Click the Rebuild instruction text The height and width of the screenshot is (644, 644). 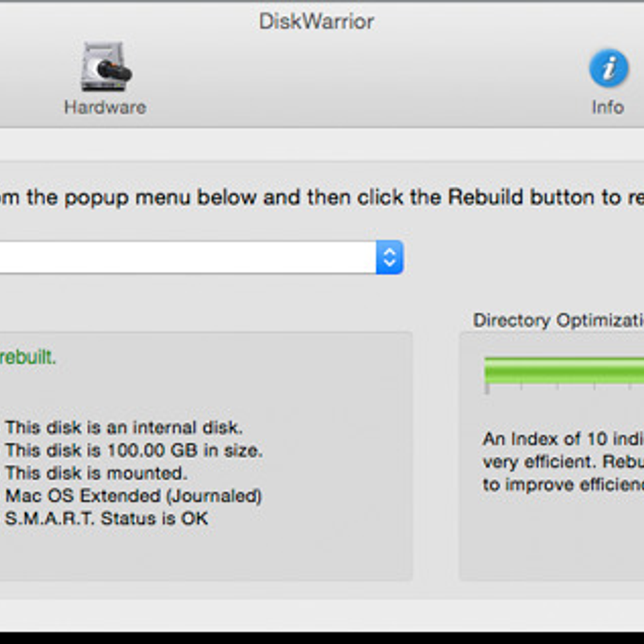coord(322,197)
